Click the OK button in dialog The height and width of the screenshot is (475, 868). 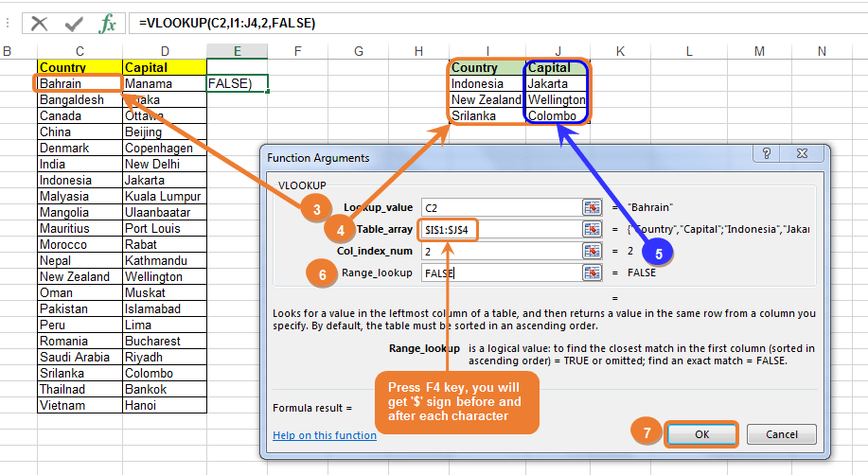pyautogui.click(x=702, y=434)
